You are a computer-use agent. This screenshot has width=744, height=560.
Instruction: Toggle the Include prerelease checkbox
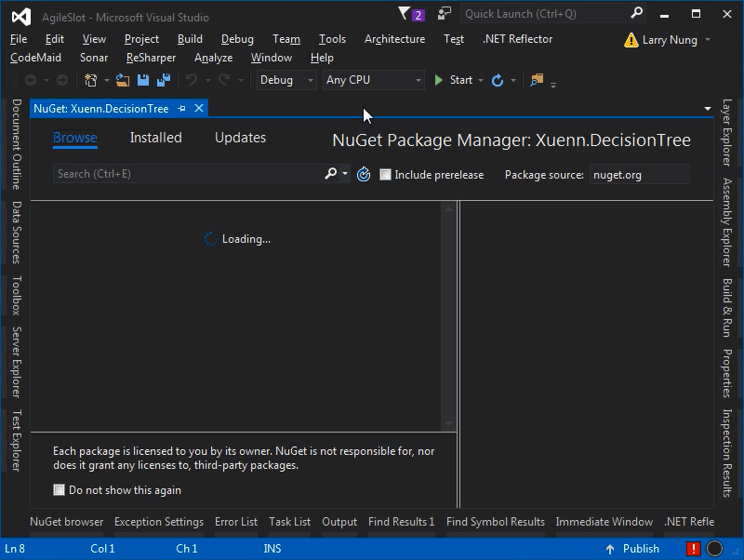(385, 175)
